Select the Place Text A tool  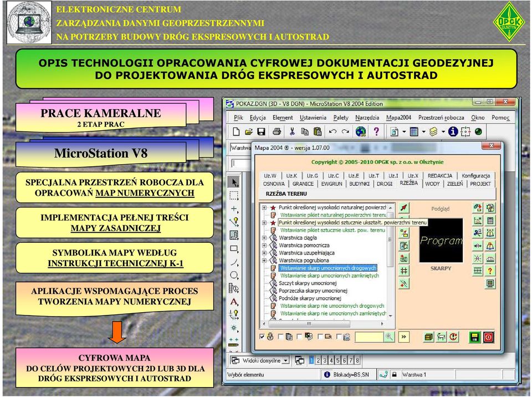click(234, 302)
